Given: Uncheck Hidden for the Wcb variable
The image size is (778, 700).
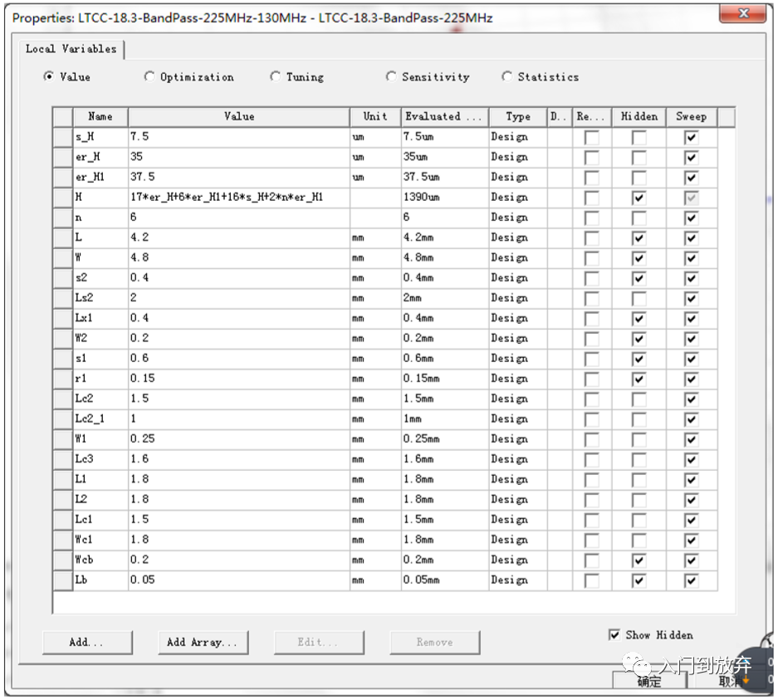Looking at the screenshot, I should pos(639,560).
